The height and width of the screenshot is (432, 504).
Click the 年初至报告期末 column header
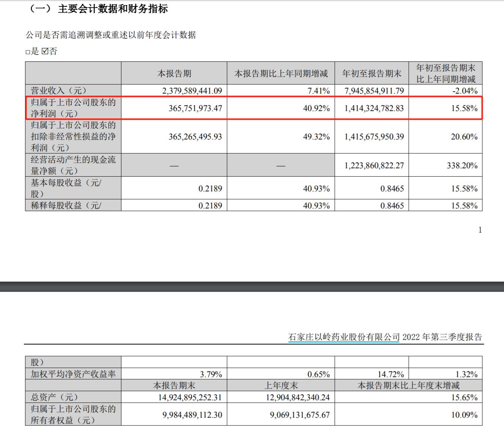click(372, 74)
